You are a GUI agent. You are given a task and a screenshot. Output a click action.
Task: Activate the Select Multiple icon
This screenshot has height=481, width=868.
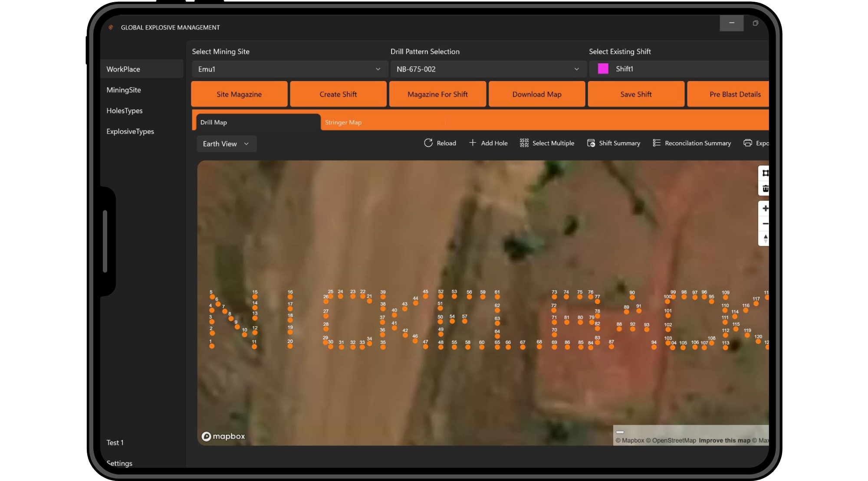[x=523, y=143]
